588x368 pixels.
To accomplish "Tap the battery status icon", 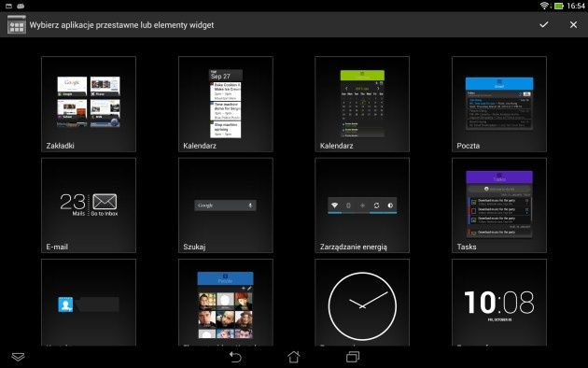I will coord(559,6).
